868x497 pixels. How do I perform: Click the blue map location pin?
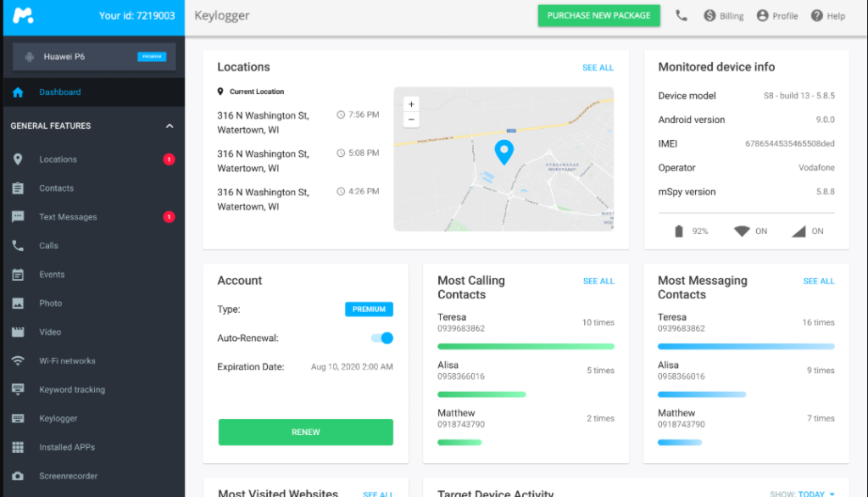click(x=504, y=153)
